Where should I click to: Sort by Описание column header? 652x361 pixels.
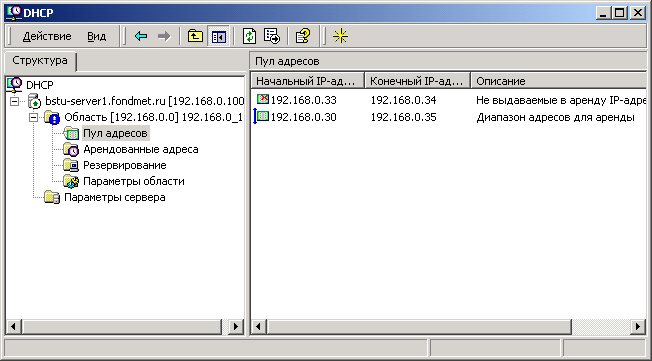559,81
